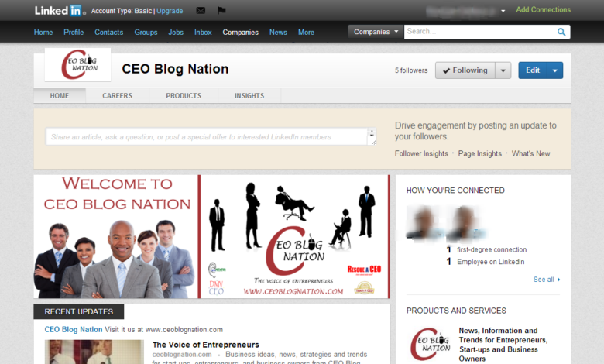Go to Home in navigation bar
This screenshot has height=364, width=604.
point(43,33)
